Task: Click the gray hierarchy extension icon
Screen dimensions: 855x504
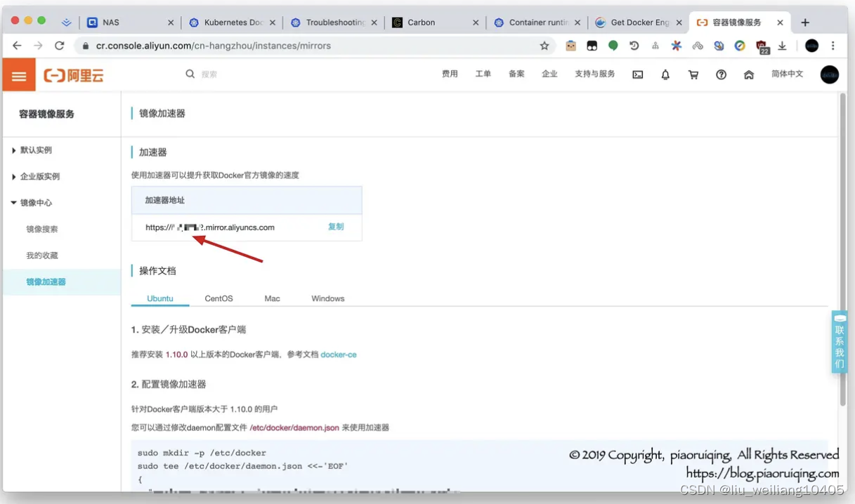Action: pyautogui.click(x=655, y=46)
